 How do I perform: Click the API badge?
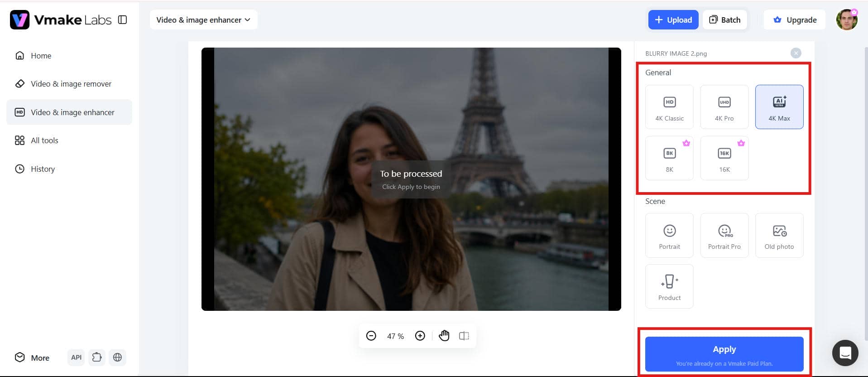[77, 358]
